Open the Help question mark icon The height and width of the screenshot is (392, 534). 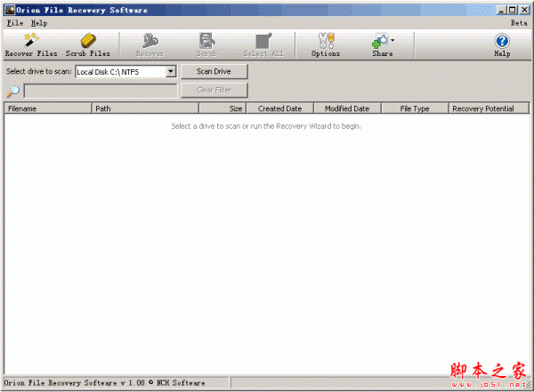pos(502,41)
